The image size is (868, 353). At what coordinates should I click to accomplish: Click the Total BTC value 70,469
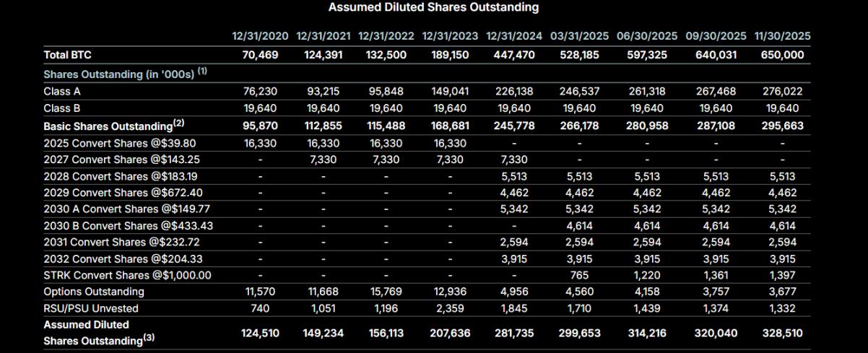(259, 55)
